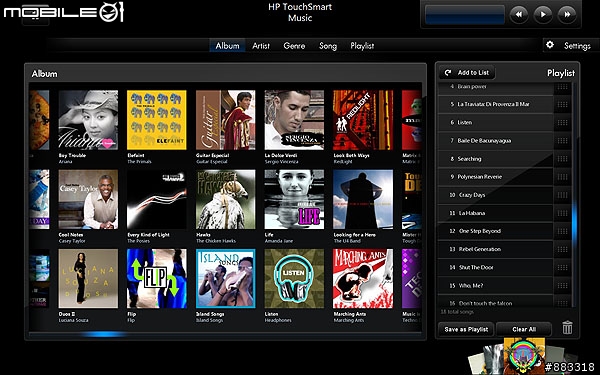
Task: Grab the drag handle for Who, Me?
Action: [562, 285]
